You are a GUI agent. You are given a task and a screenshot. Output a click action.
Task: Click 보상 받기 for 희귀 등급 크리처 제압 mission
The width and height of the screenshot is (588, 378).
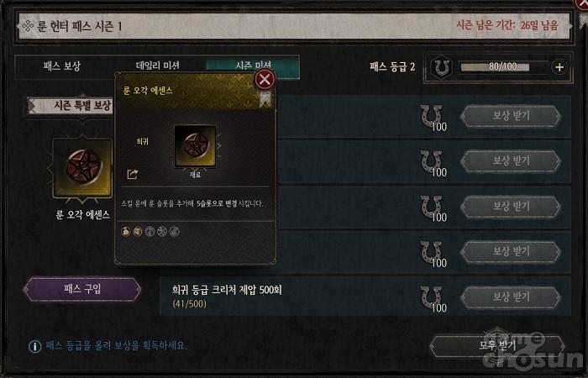tap(511, 297)
